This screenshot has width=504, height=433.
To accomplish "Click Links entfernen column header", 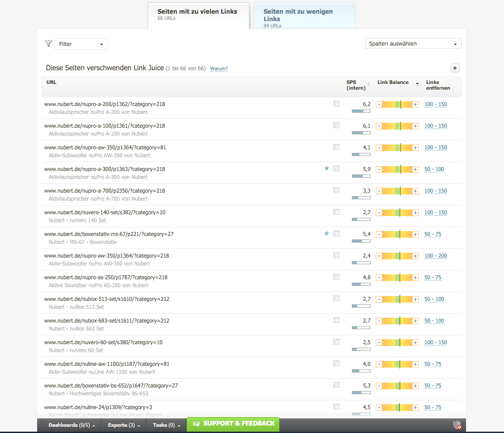I will (438, 85).
